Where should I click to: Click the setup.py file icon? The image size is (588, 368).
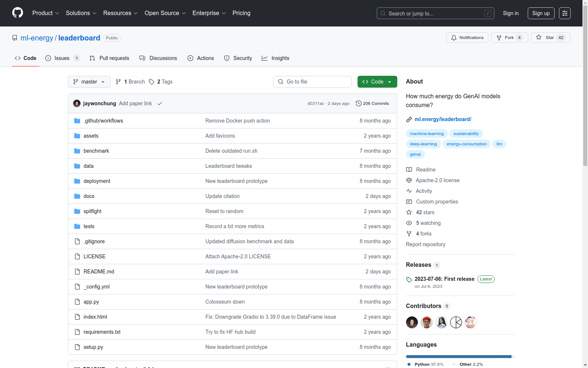coord(77,347)
